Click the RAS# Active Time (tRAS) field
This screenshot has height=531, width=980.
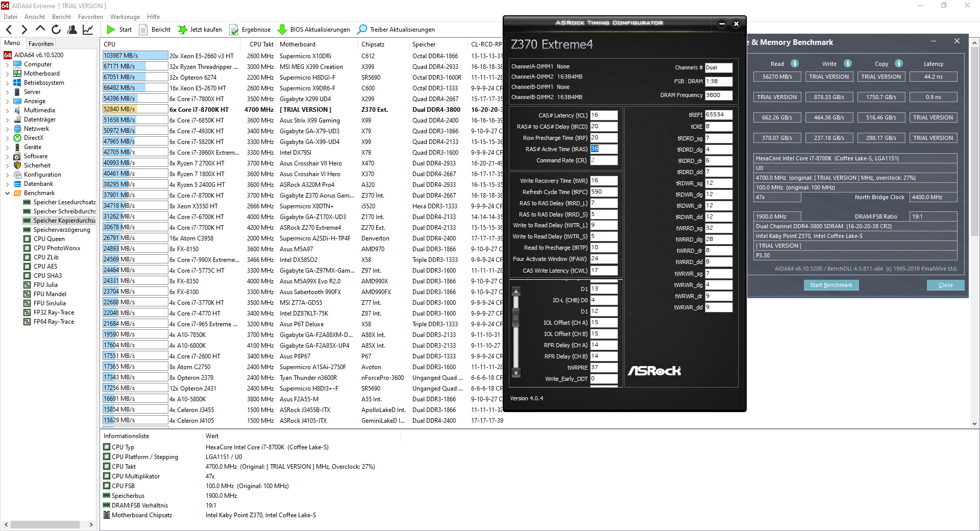[x=604, y=149]
